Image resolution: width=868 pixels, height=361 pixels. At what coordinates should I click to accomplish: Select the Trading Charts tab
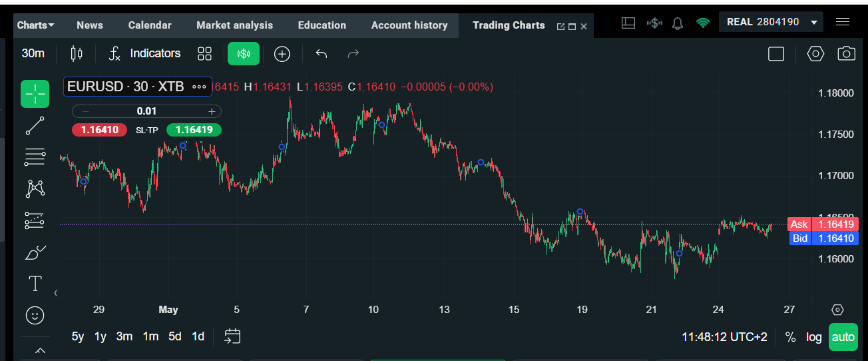pos(509,25)
